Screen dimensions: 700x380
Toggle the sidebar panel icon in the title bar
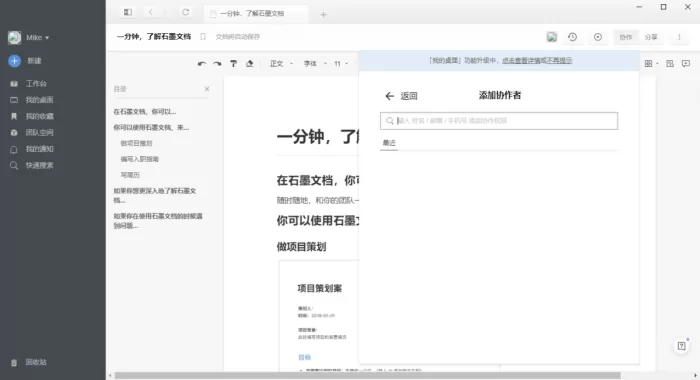(128, 13)
